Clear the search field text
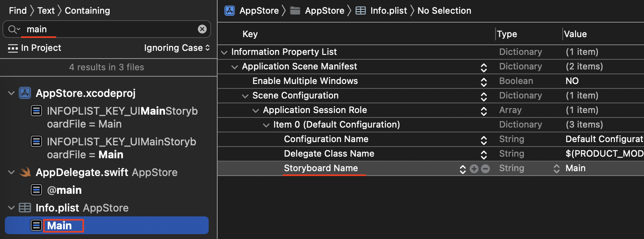The image size is (644, 239). (202, 29)
